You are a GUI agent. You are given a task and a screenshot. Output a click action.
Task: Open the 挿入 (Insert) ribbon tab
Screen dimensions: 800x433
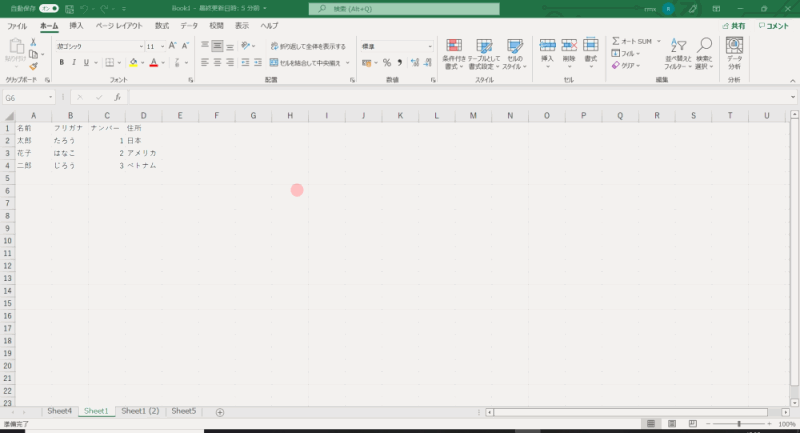coord(76,25)
